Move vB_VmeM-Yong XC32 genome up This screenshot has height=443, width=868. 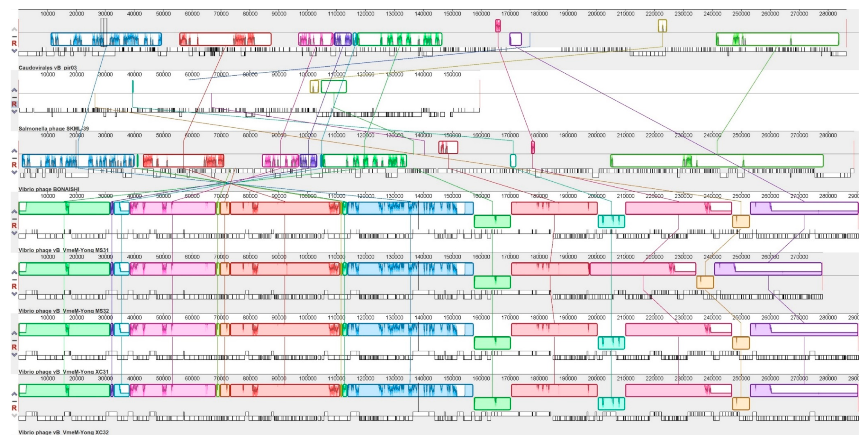14,394
